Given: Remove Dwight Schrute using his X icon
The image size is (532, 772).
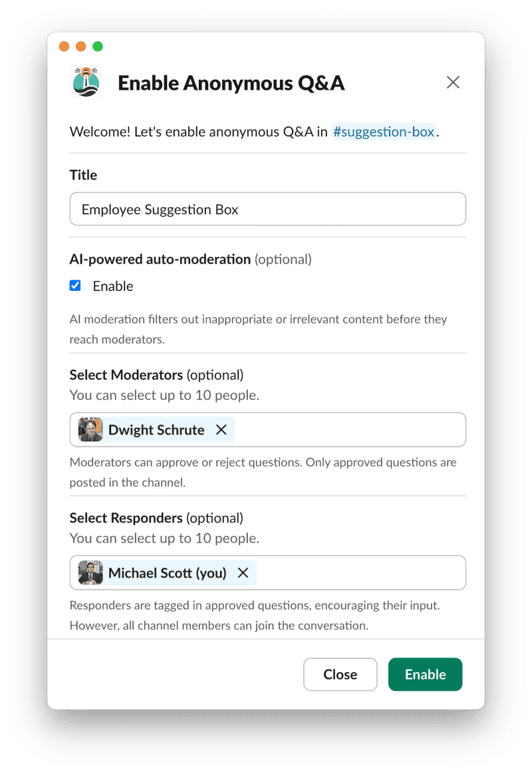Looking at the screenshot, I should [221, 429].
